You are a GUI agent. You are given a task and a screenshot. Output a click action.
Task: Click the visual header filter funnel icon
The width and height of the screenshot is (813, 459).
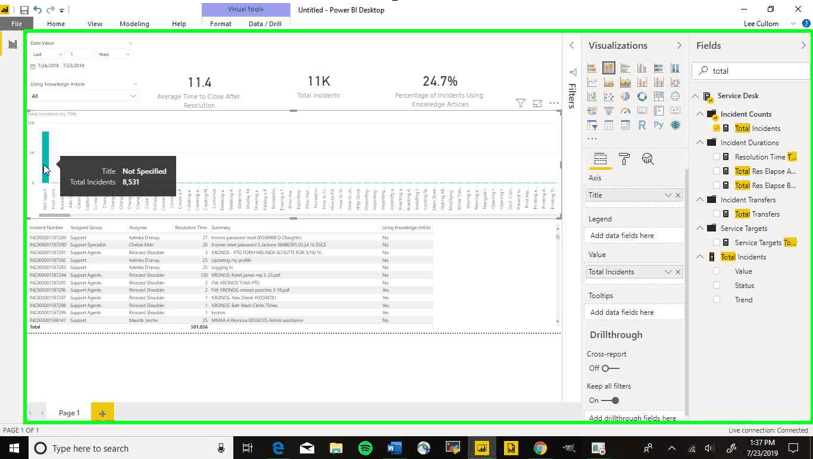[x=521, y=103]
